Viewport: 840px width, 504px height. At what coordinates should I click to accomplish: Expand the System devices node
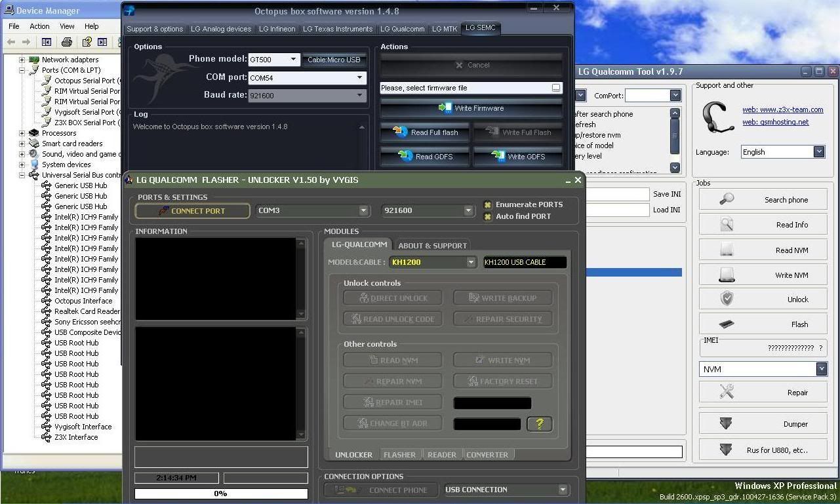tap(22, 165)
